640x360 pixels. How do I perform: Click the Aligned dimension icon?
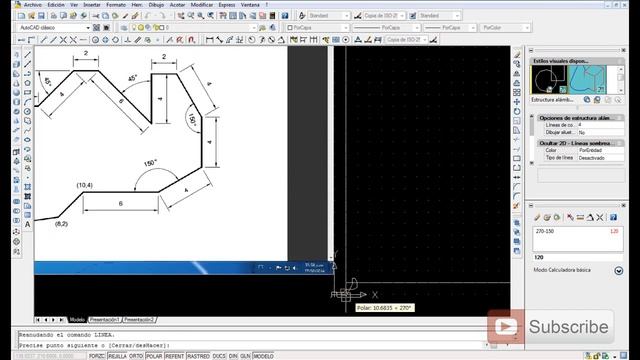tap(220, 40)
